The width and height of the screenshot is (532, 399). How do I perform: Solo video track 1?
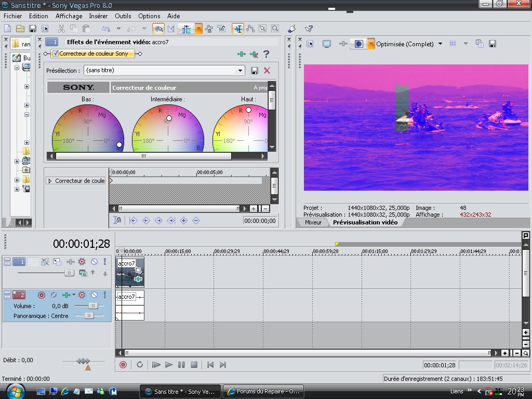105,262
